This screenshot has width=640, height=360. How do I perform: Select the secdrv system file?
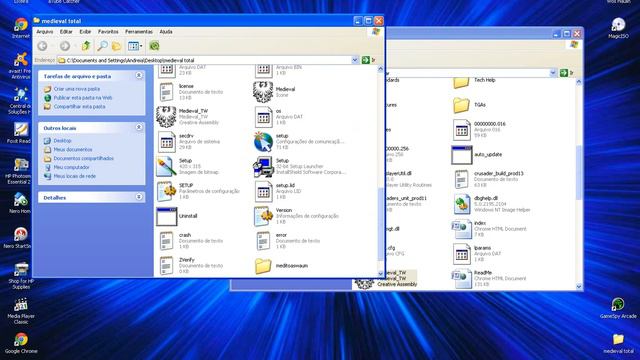(189, 142)
